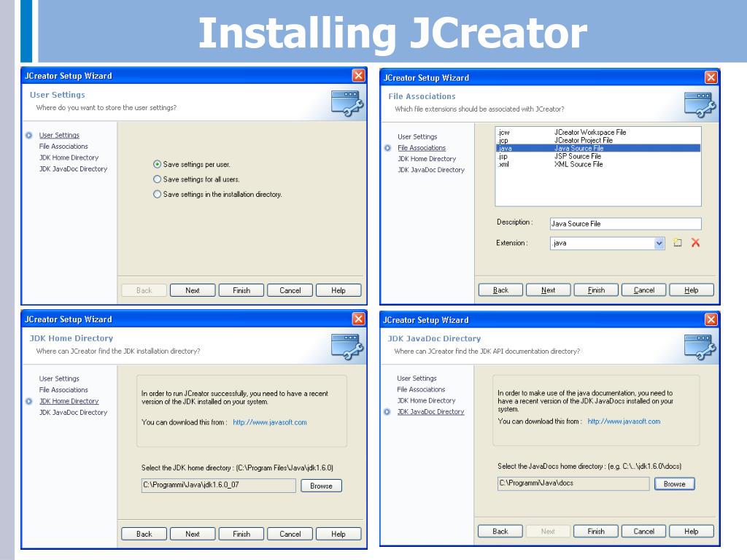The image size is (747, 560).
Task: Select the .jcp JCreator Project File row
Action: (x=598, y=141)
